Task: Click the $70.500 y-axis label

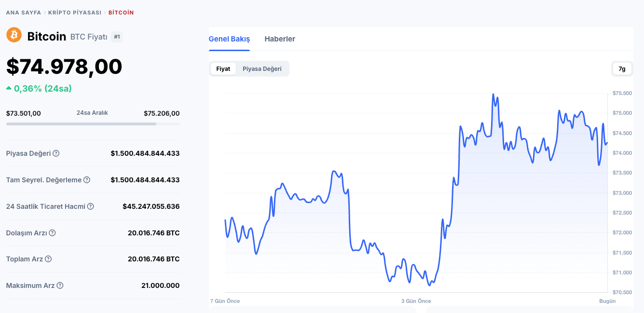Action: (622, 292)
